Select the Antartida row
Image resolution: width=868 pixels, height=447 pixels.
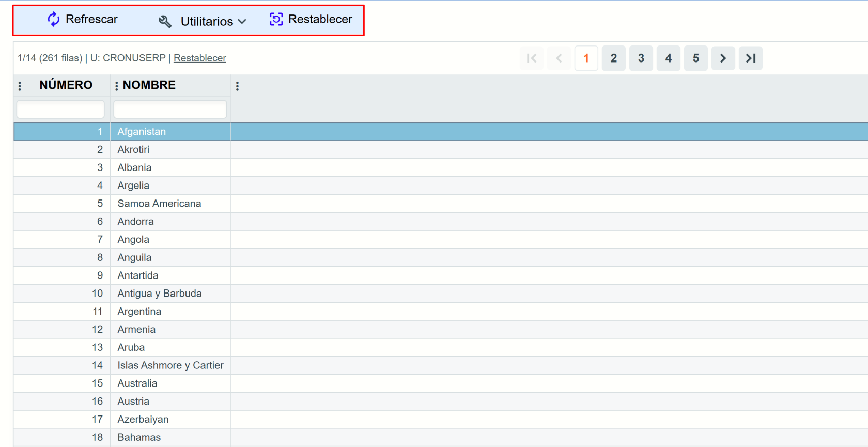pos(441,275)
